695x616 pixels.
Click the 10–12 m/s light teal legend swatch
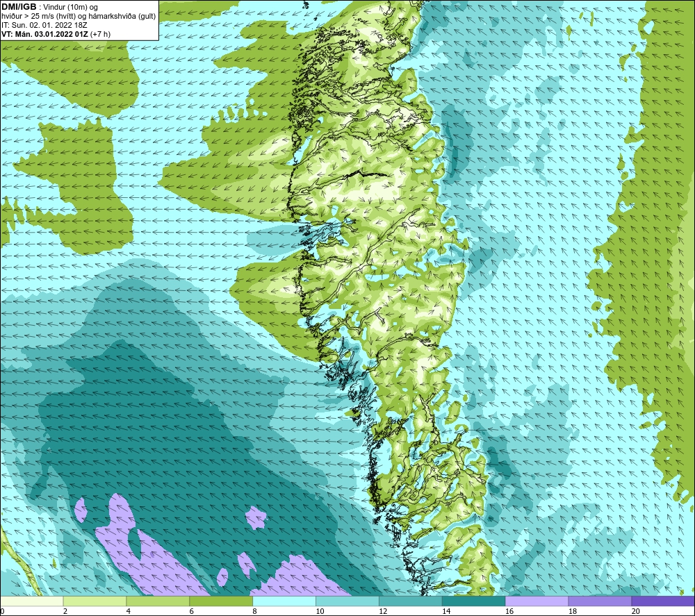(347, 601)
